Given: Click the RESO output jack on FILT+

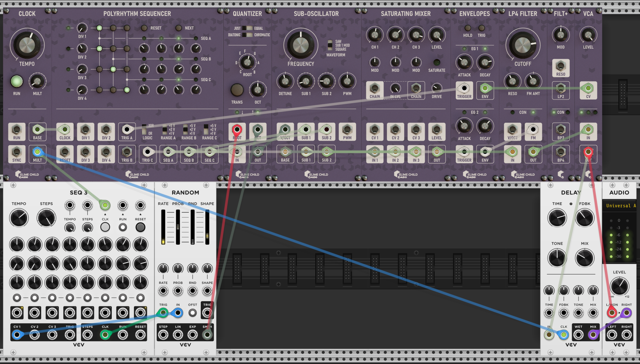Looking at the screenshot, I should (x=560, y=66).
